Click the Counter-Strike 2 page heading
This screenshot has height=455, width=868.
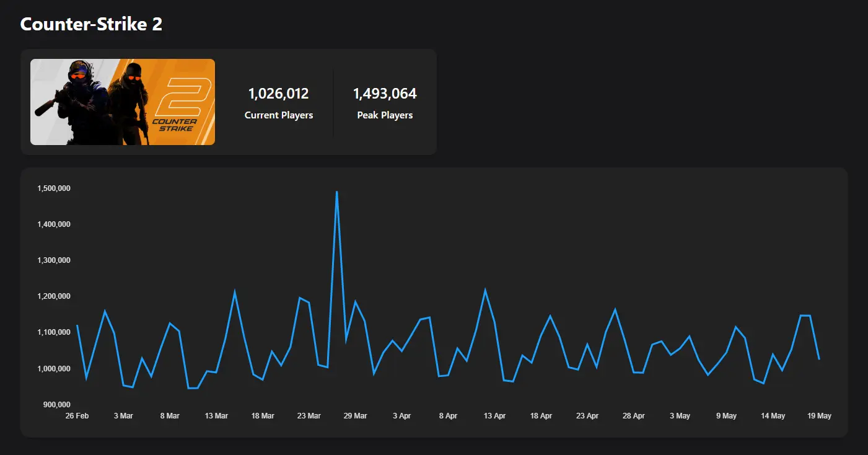[x=91, y=24]
